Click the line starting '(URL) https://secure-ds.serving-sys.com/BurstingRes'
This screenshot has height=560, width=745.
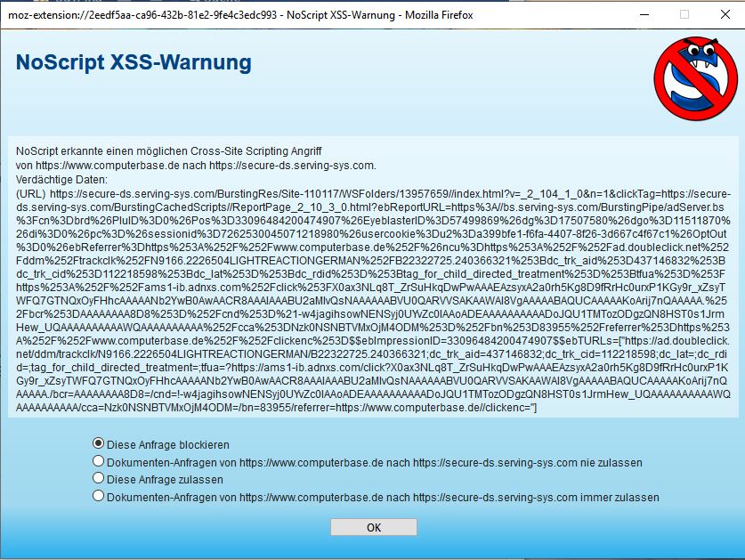point(373,194)
